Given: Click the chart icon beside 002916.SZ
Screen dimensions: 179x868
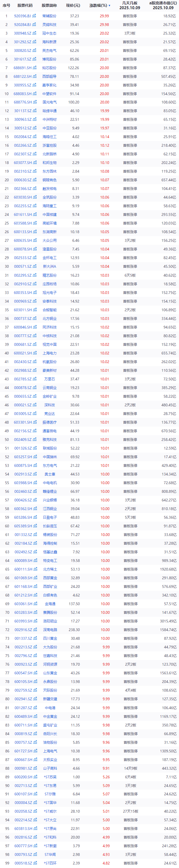Looking at the screenshot, I should (34, 630).
